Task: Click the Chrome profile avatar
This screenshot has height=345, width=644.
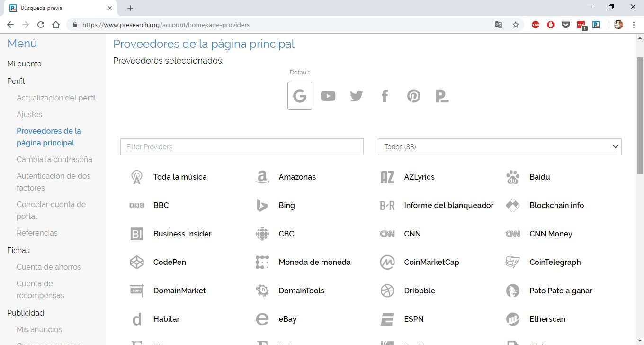Action: coord(618,25)
